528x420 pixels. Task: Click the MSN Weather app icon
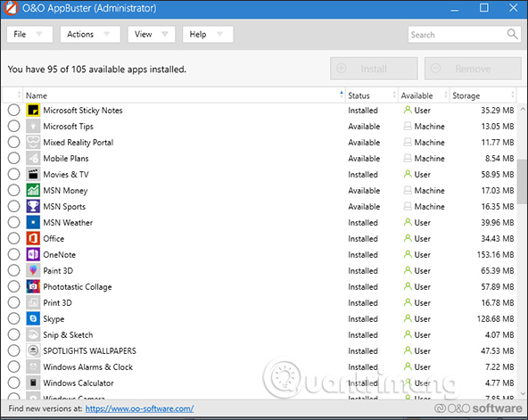point(33,222)
